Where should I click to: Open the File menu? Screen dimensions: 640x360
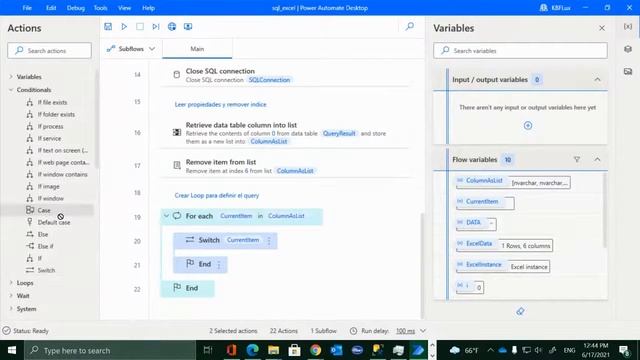pos(27,8)
